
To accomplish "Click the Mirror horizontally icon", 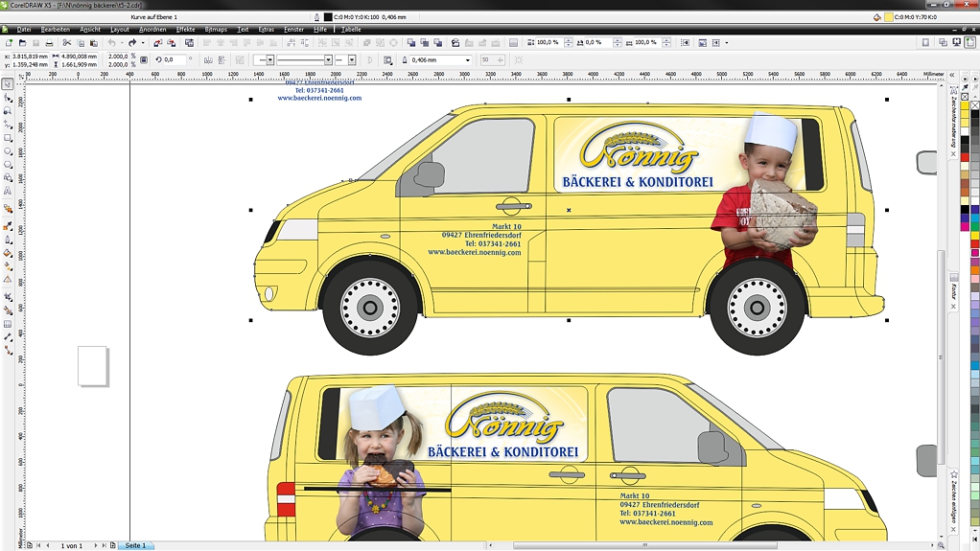I will (x=208, y=60).
